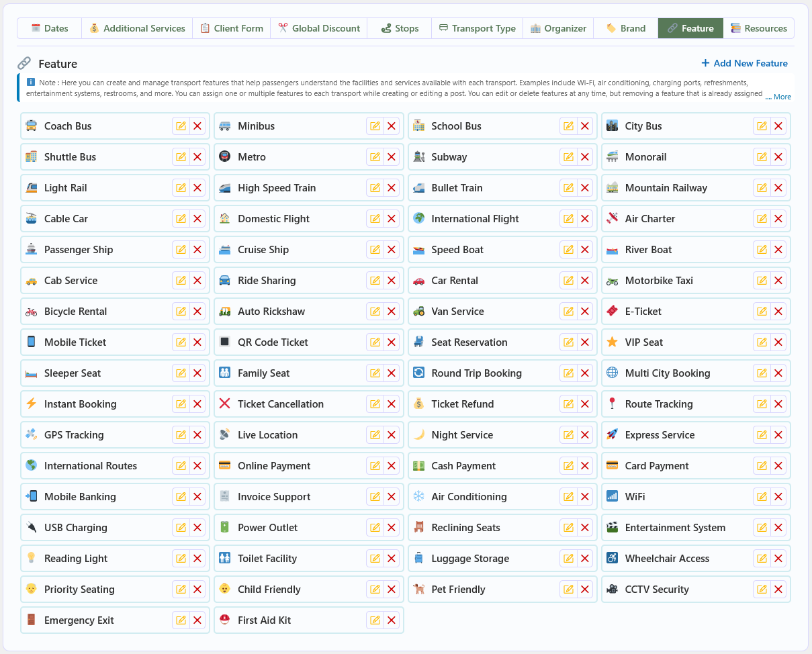
Task: Delete the Shuttle Bus feature
Action: (x=197, y=157)
